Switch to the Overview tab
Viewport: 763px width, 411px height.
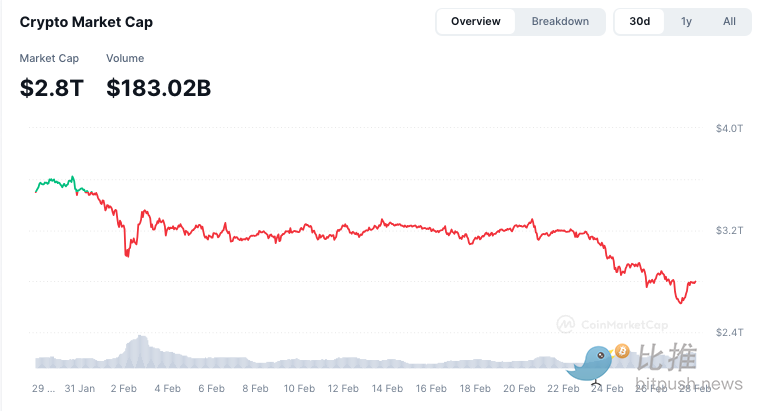(475, 21)
